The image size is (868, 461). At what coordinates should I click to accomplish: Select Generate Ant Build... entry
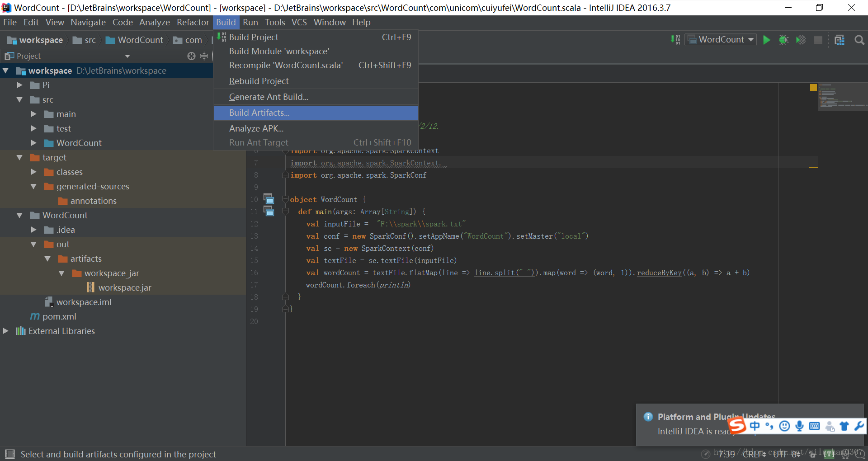click(x=316, y=97)
